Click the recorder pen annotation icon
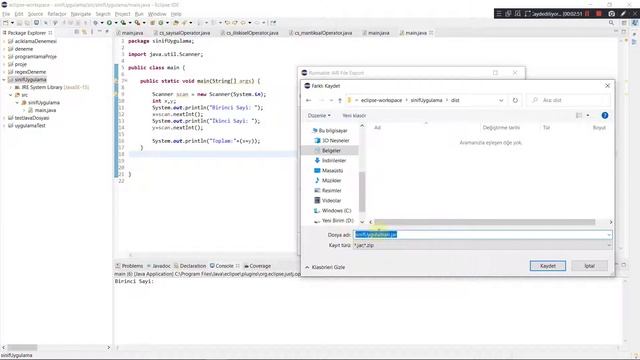 click(623, 13)
